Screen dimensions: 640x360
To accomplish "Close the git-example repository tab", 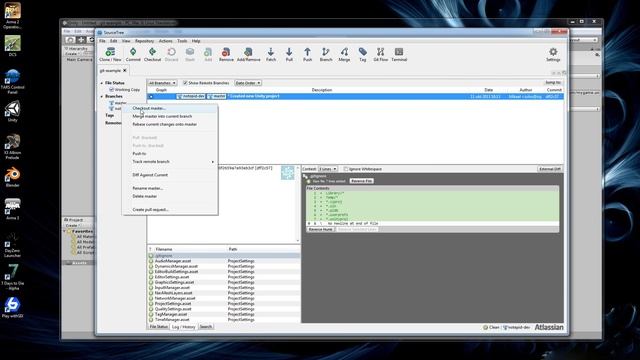I will (125, 71).
